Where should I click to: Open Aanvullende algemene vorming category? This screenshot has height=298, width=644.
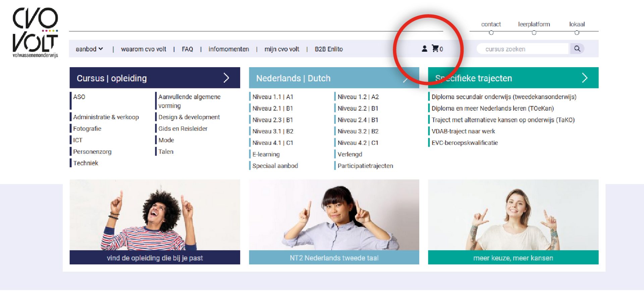[190, 101]
